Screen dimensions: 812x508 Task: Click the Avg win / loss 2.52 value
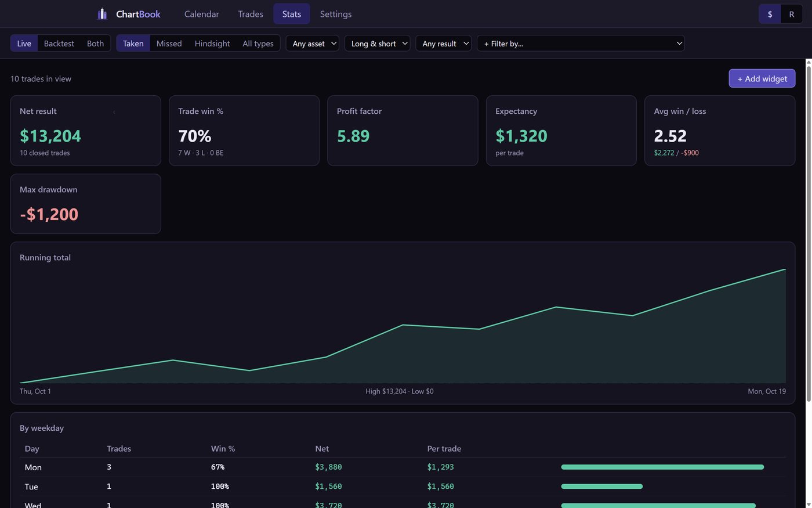point(670,136)
